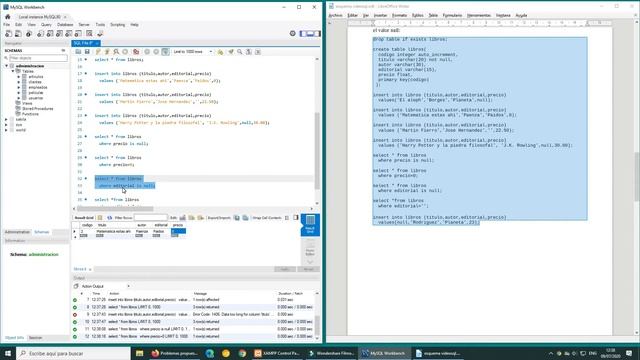Expand the clientes table node
The height and width of the screenshot is (360, 640).
[x=19, y=82]
